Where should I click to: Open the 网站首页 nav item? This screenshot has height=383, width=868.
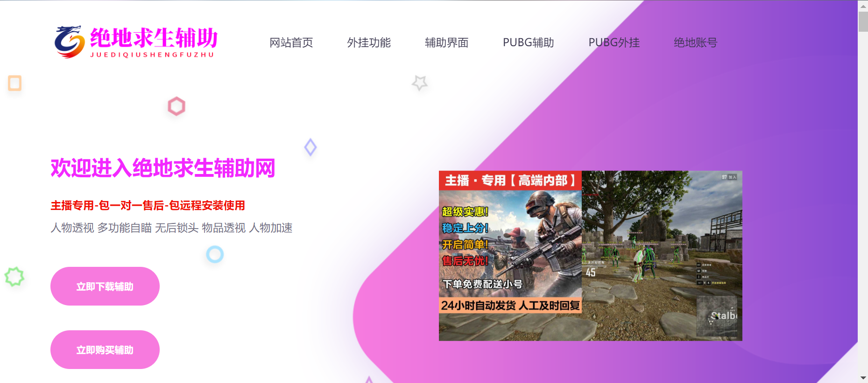click(291, 42)
